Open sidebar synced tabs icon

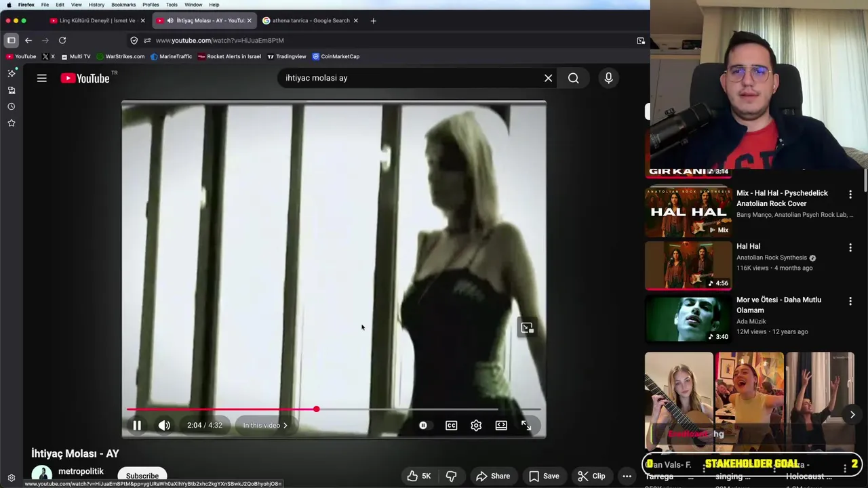coord(11,90)
